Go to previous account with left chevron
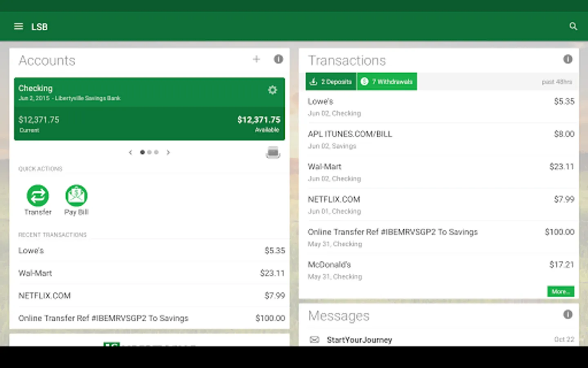The height and width of the screenshot is (368, 588). [x=130, y=153]
